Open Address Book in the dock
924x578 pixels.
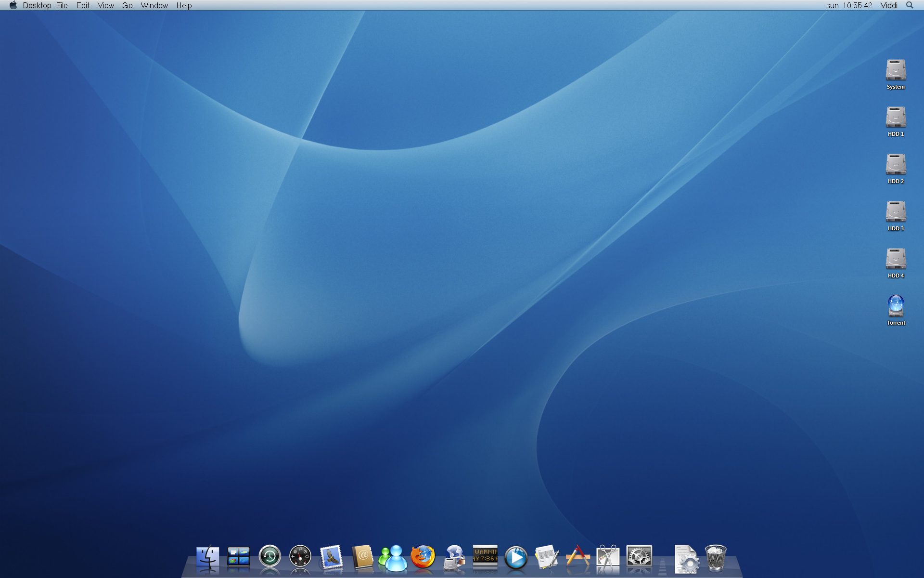coord(362,557)
